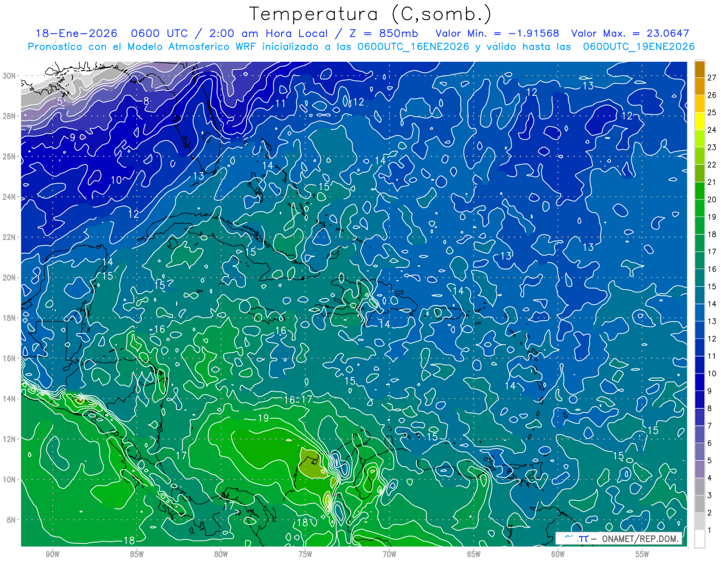Screen dimensions: 728x562
Task: Click the bright green colorbar swatch between 20 and 21
Action: [x=699, y=191]
